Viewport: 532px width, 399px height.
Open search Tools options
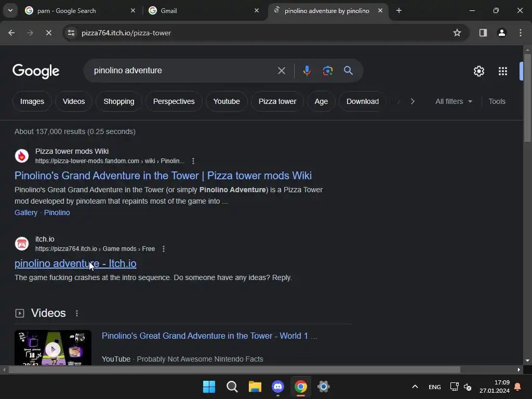click(497, 101)
